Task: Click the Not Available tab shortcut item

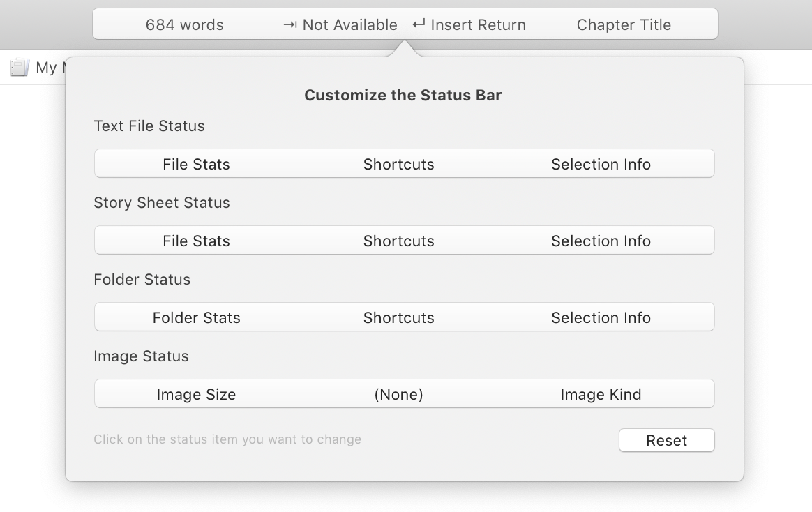Action: (x=340, y=25)
